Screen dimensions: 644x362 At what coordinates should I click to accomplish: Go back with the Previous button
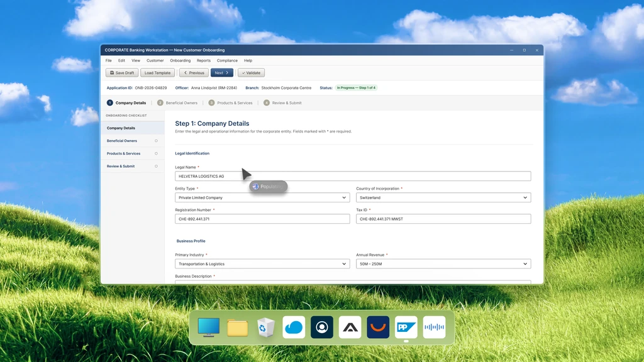click(x=194, y=73)
